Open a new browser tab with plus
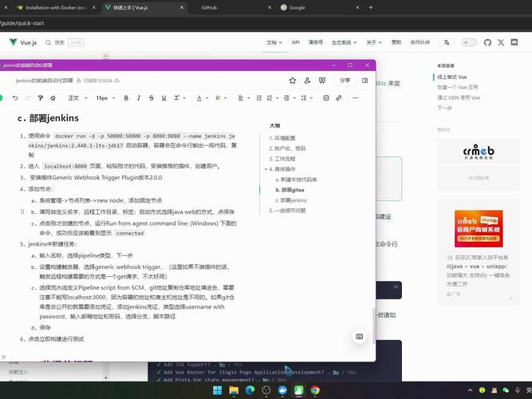The image size is (532, 399). (x=371, y=7)
